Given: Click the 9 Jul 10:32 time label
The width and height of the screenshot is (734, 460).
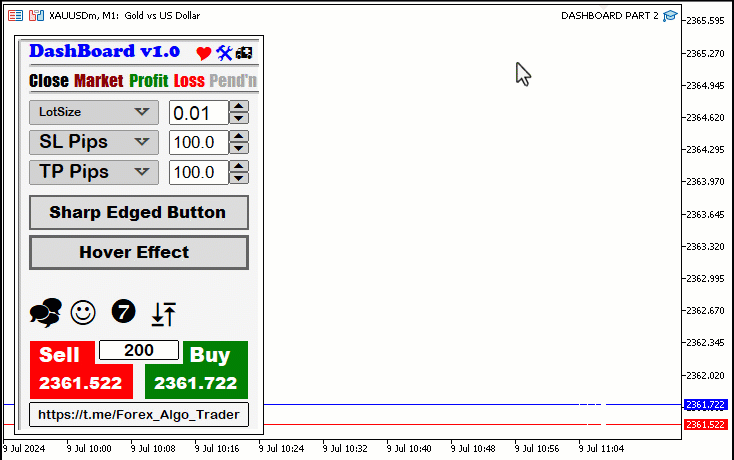Looking at the screenshot, I should [345, 449].
